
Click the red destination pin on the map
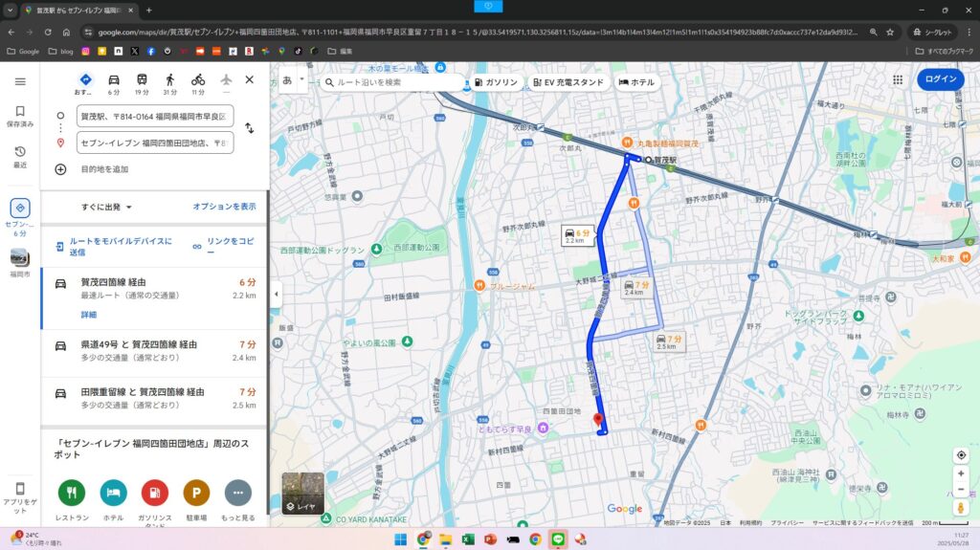(x=598, y=419)
